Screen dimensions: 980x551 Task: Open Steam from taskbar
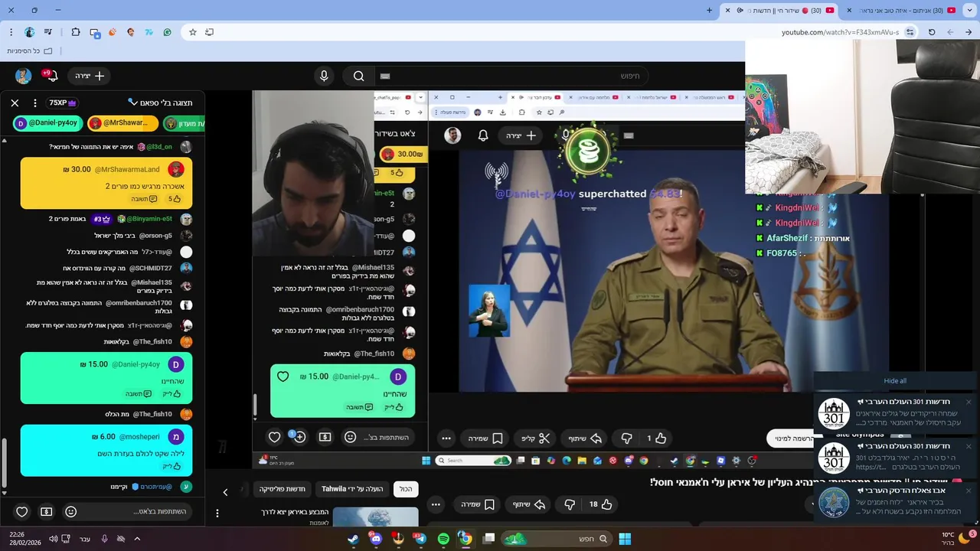point(354,539)
